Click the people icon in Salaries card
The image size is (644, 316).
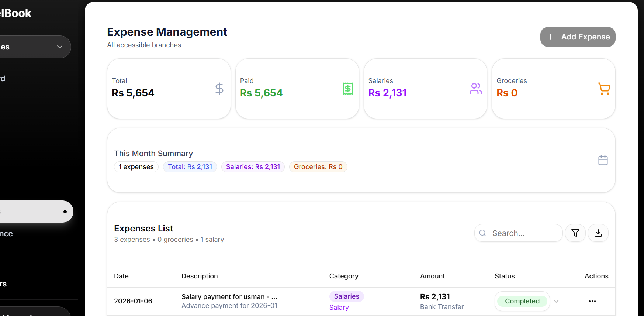476,89
